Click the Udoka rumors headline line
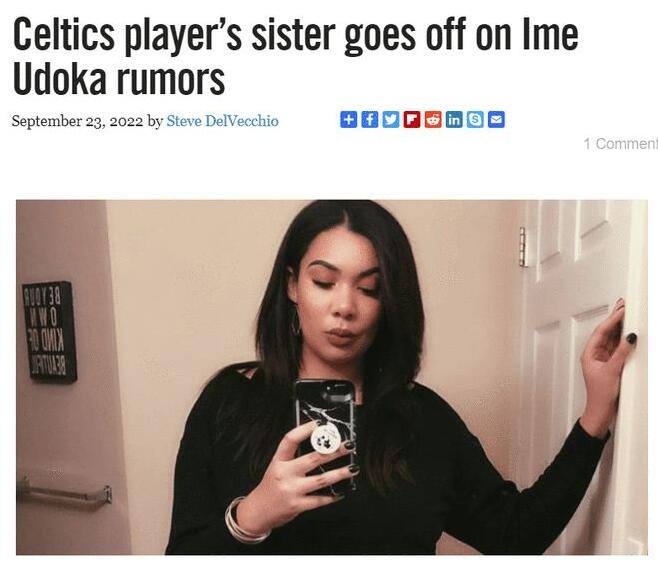658x573 pixels. 119,78
